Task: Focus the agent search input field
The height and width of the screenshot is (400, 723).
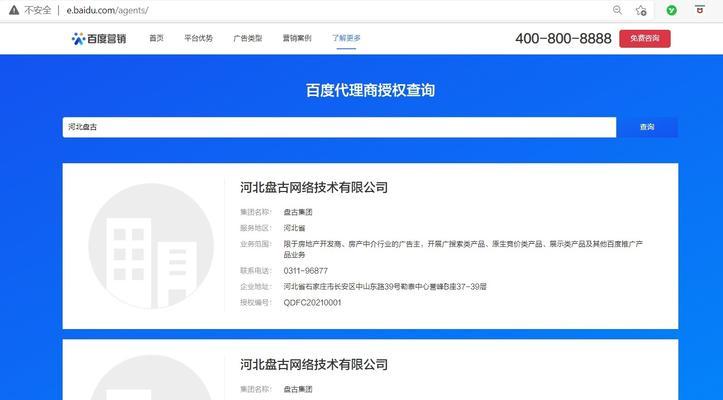Action: (x=339, y=127)
